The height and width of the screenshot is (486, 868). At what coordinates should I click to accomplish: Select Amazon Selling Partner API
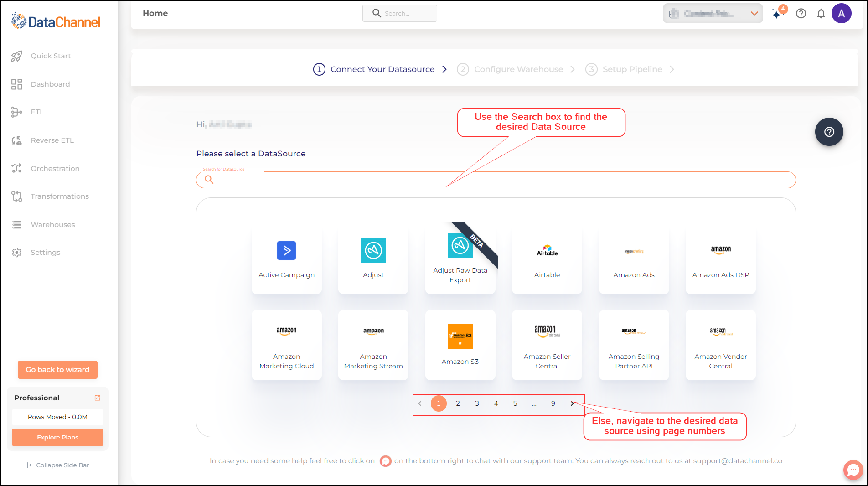[x=634, y=345]
